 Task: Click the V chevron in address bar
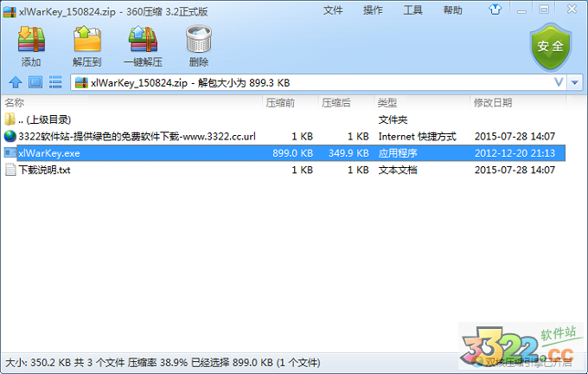coord(559,82)
